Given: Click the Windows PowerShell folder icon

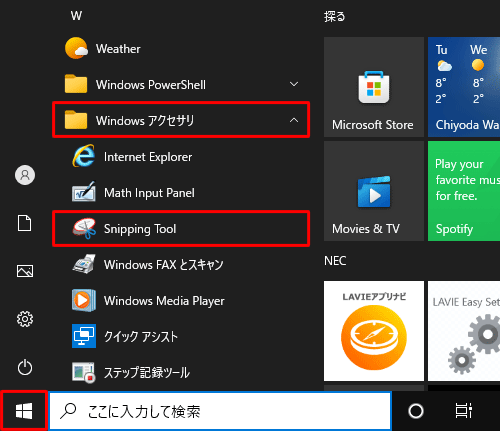Looking at the screenshot, I should coord(76,84).
